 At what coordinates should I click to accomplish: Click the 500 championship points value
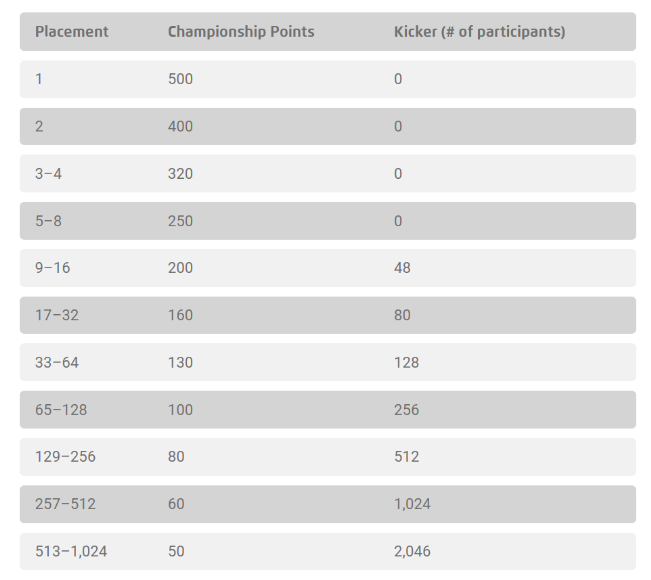click(180, 79)
